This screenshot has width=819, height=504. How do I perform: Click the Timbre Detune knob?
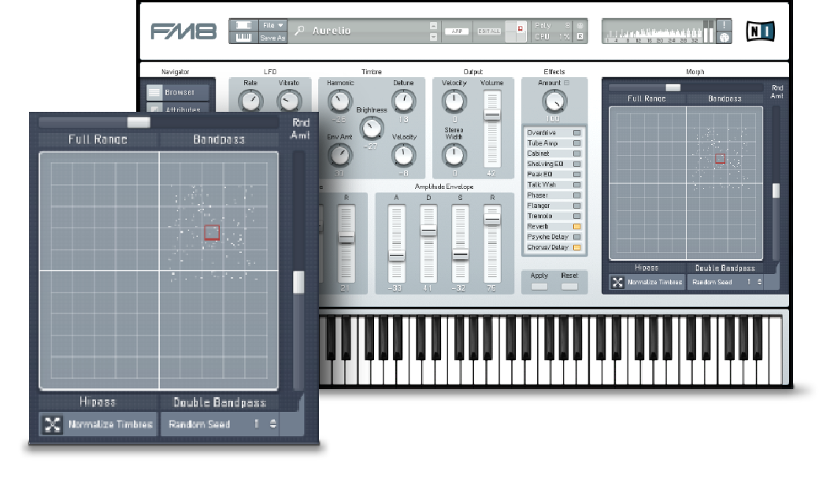click(x=403, y=102)
